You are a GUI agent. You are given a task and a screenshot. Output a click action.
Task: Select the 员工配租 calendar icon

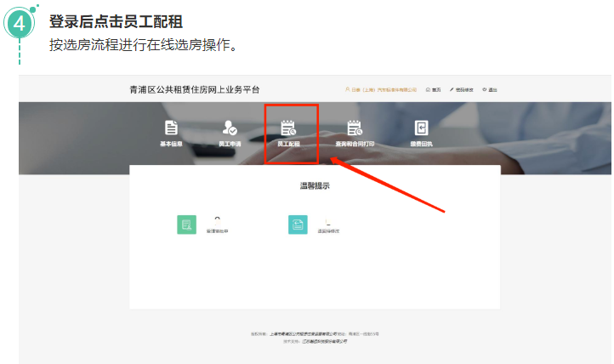click(289, 128)
